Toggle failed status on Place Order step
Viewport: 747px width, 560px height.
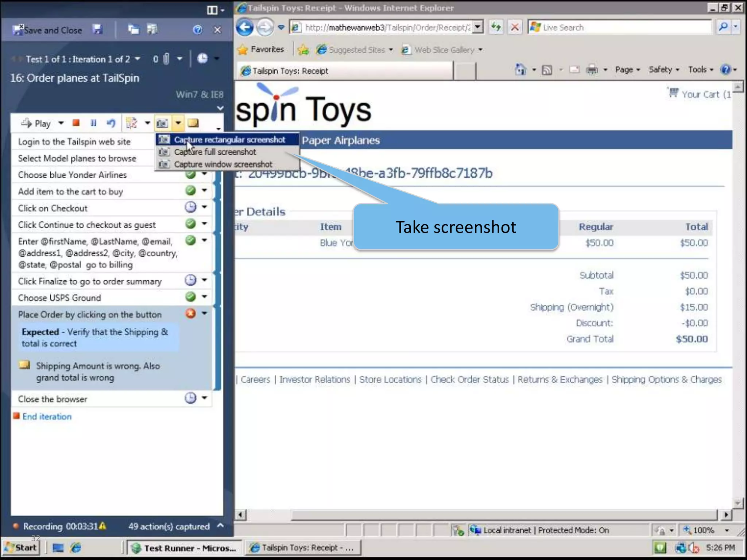[190, 313]
